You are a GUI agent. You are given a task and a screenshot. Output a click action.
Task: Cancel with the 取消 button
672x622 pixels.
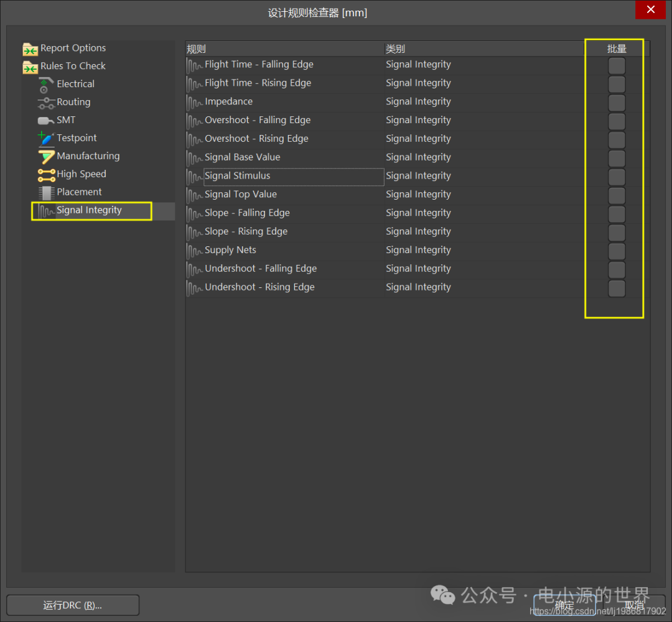click(x=634, y=605)
